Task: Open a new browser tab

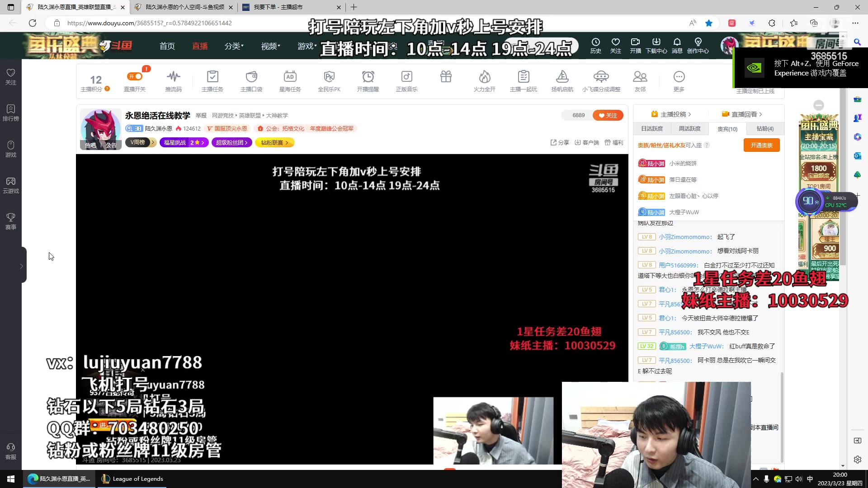Action: pos(354,7)
